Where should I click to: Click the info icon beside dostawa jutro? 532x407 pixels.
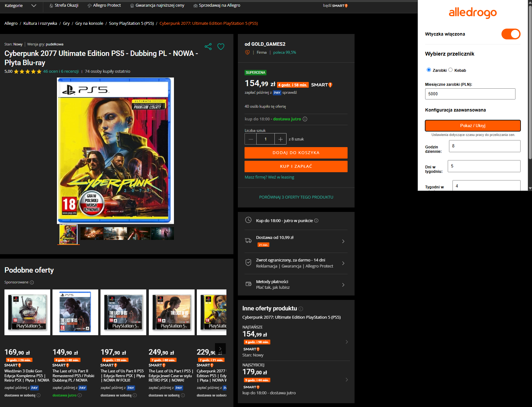(305, 119)
